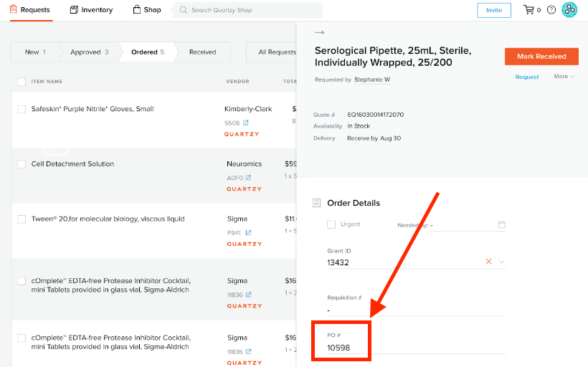Click the Search Quartzy Shop field

247,10
